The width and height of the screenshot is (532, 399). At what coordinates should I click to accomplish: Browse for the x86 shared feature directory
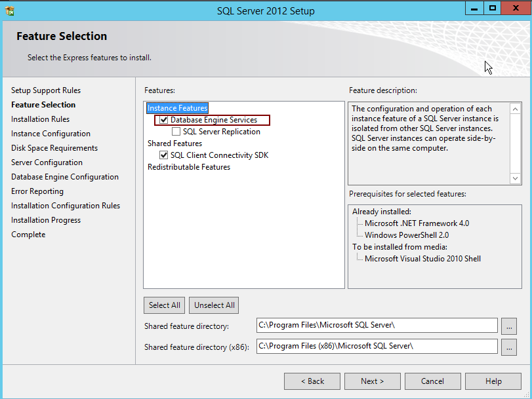pyautogui.click(x=508, y=347)
